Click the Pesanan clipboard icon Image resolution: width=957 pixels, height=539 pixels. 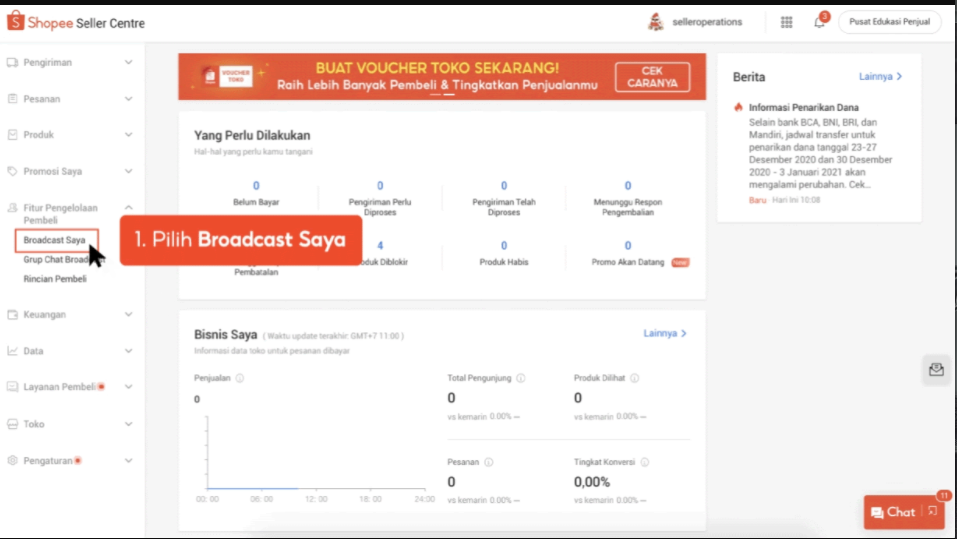click(12, 98)
